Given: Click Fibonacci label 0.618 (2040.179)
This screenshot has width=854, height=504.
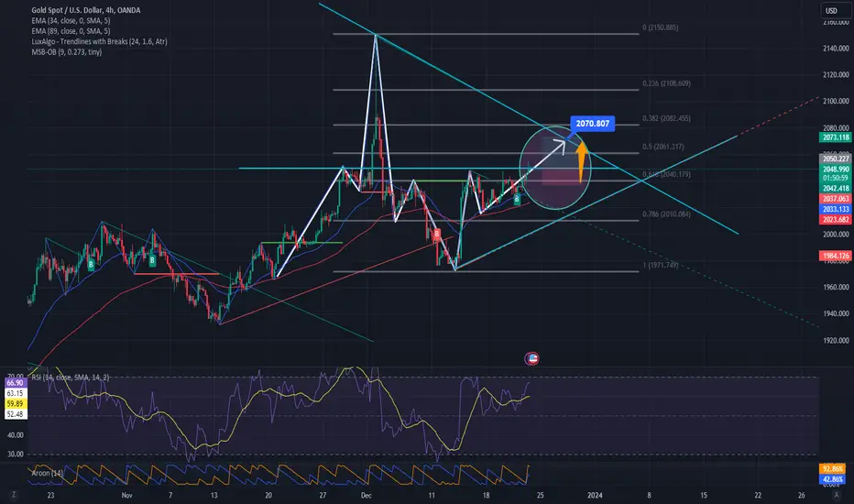Looking at the screenshot, I should [667, 174].
